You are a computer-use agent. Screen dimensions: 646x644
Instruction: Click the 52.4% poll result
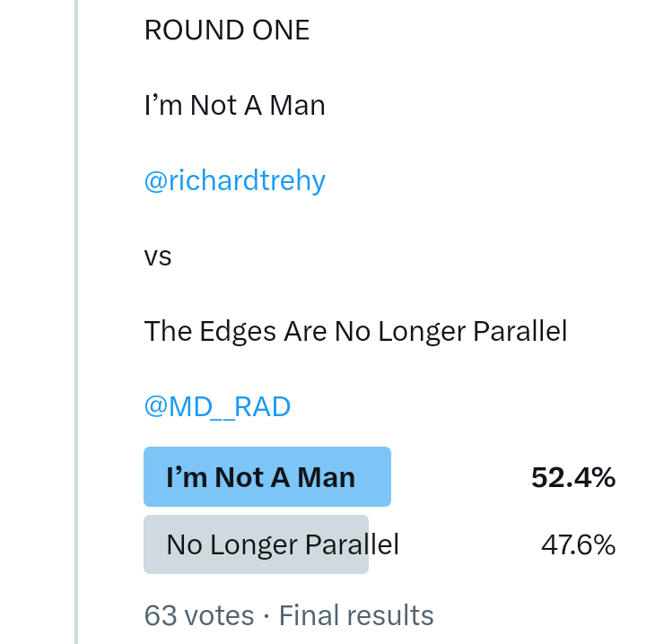point(572,478)
